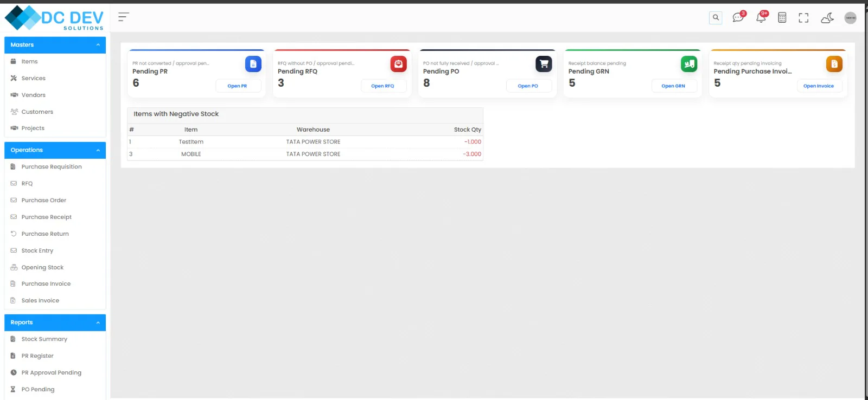Switch to dark mode moon icon
The height and width of the screenshot is (400, 868).
tap(827, 18)
